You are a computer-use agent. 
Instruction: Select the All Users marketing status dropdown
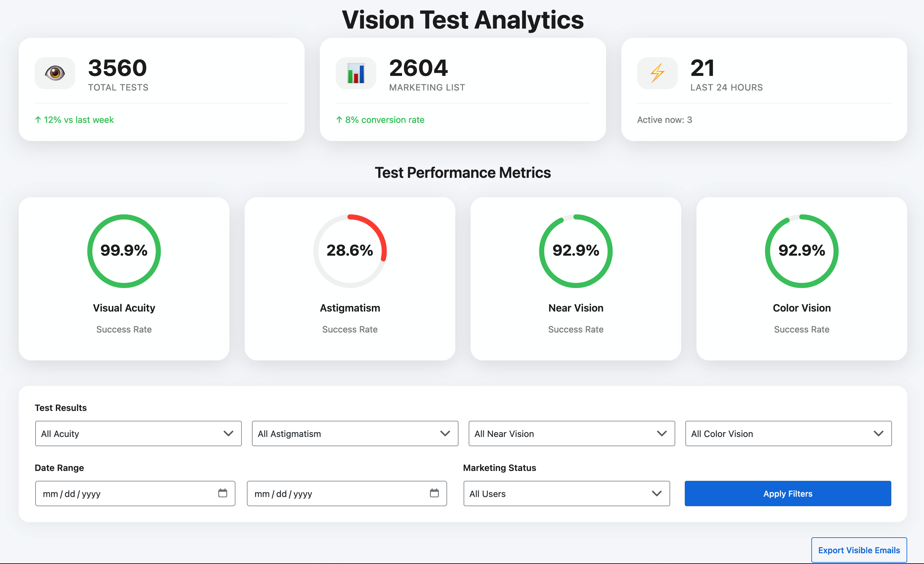(x=566, y=493)
